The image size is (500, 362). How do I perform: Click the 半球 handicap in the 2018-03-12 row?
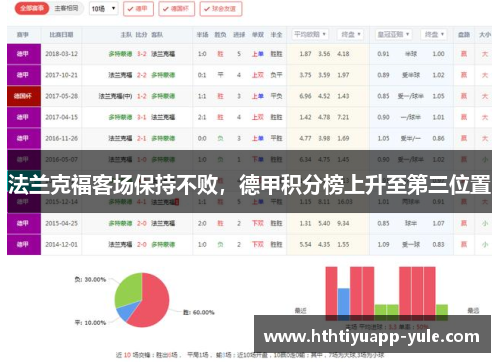411,54
